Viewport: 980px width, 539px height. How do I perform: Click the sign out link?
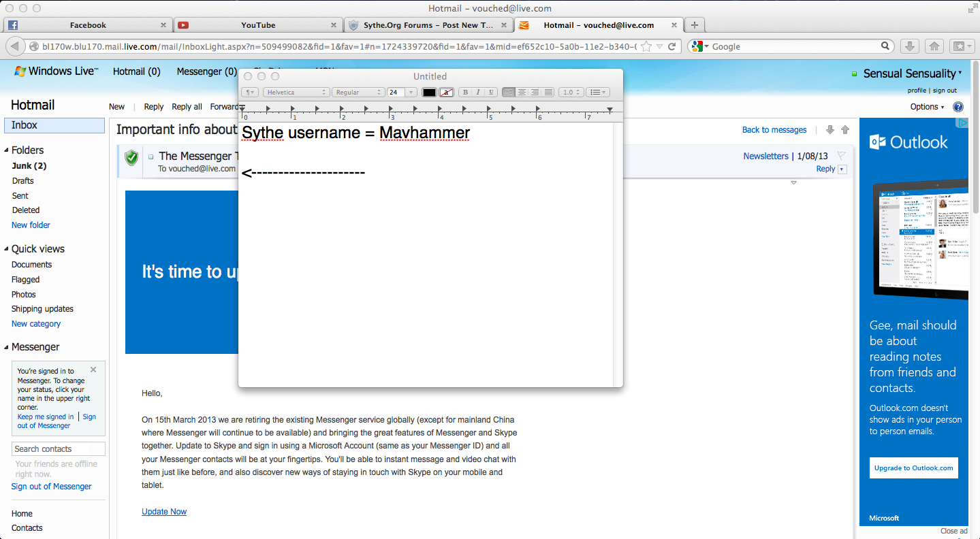tap(945, 91)
